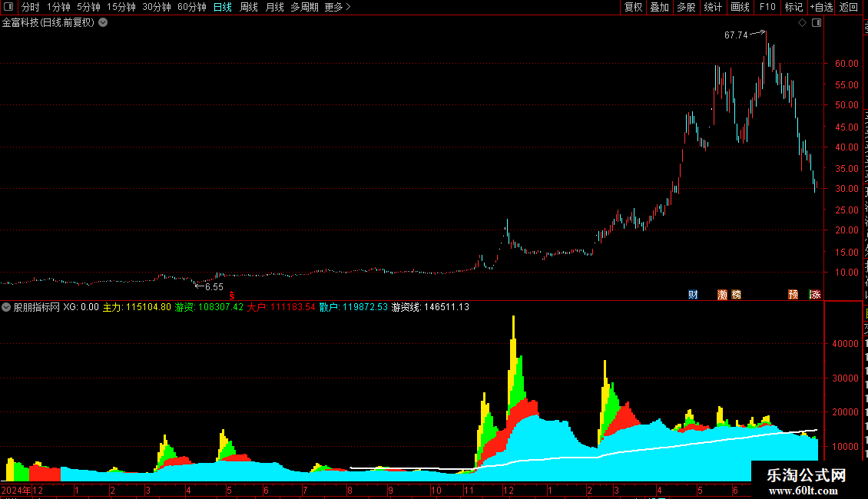The height and width of the screenshot is (499, 868).
Task: Expand the 更多 periods menu
Action: (x=338, y=7)
